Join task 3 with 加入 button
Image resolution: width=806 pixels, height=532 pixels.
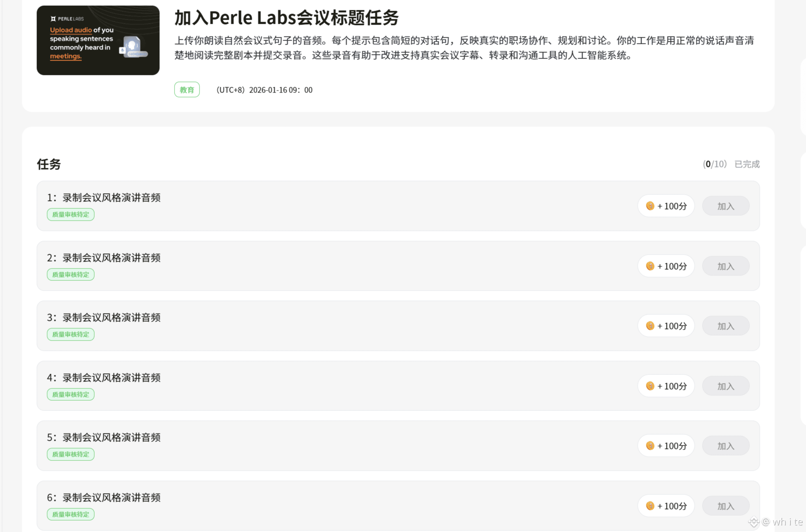(x=725, y=326)
